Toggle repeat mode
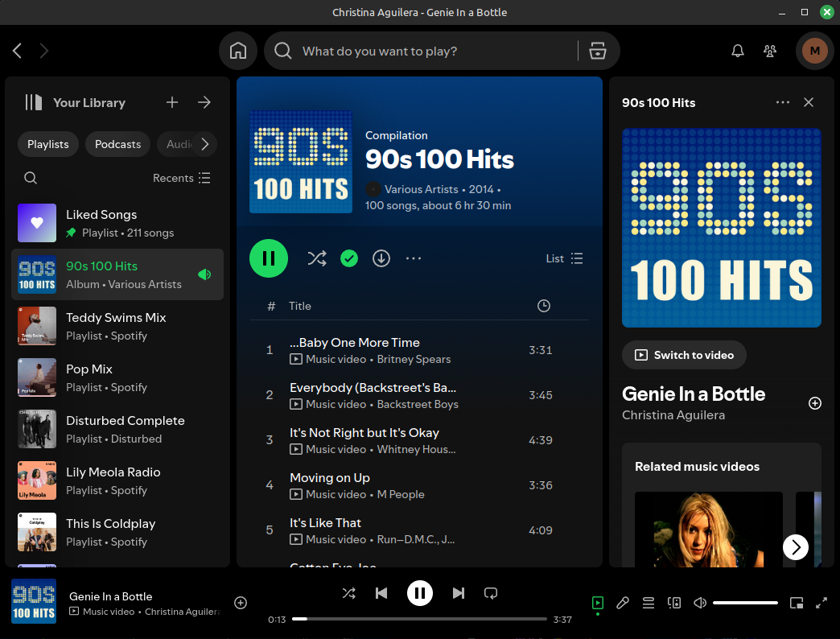Screen dimensions: 840x639 [491, 593]
